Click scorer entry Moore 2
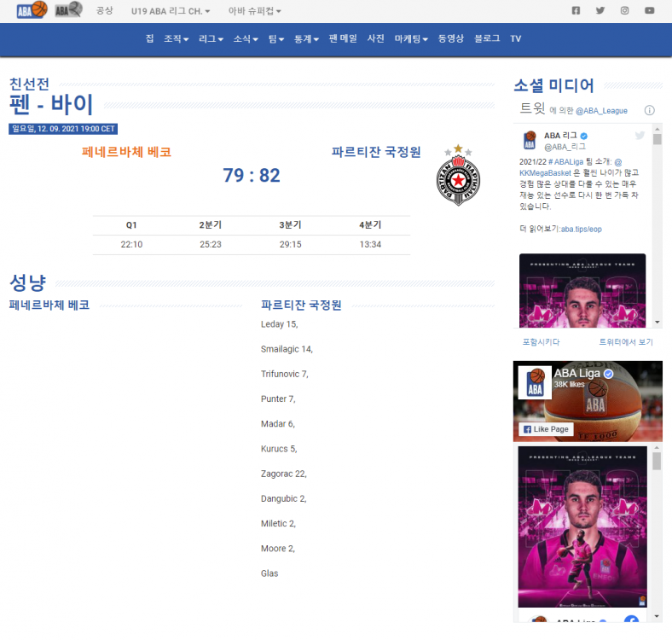This screenshot has height=640, width=672. [278, 548]
